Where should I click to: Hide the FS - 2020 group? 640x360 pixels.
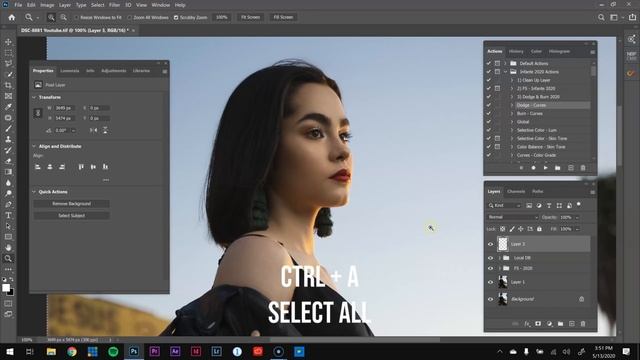click(491, 268)
